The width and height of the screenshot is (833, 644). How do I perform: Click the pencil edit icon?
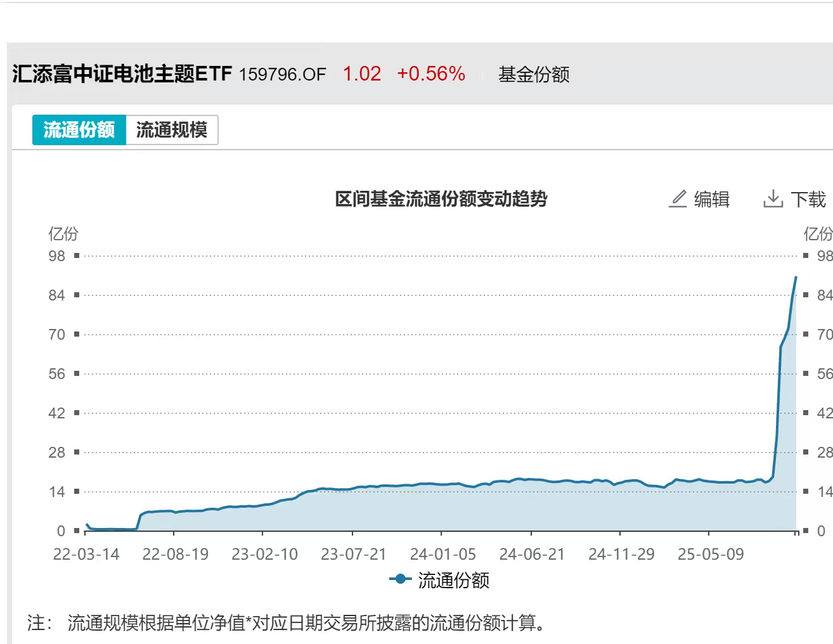pyautogui.click(x=678, y=199)
